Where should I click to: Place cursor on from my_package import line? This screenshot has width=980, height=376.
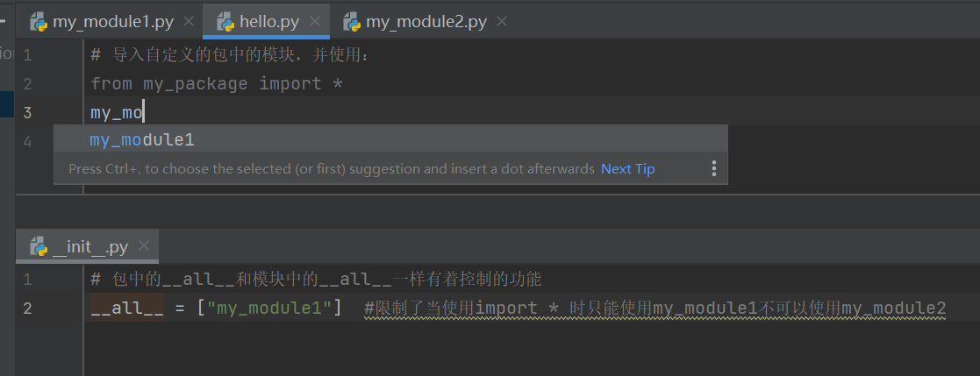pyautogui.click(x=216, y=84)
